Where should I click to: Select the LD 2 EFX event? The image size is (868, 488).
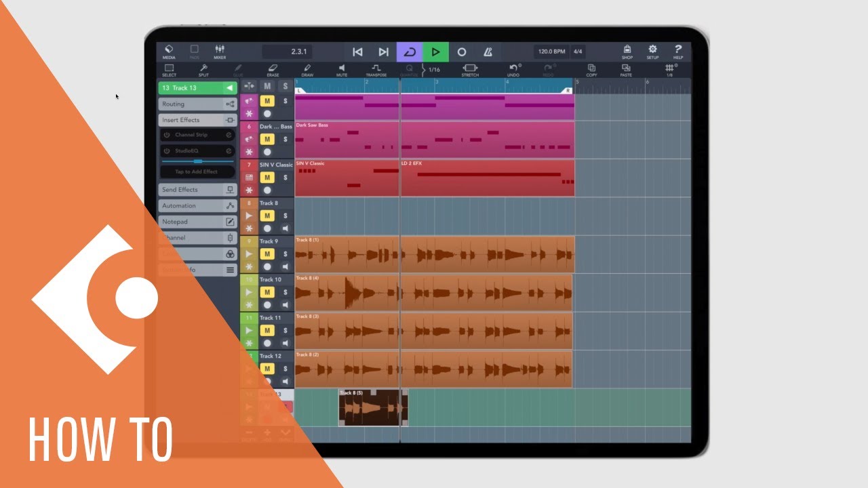click(x=488, y=178)
